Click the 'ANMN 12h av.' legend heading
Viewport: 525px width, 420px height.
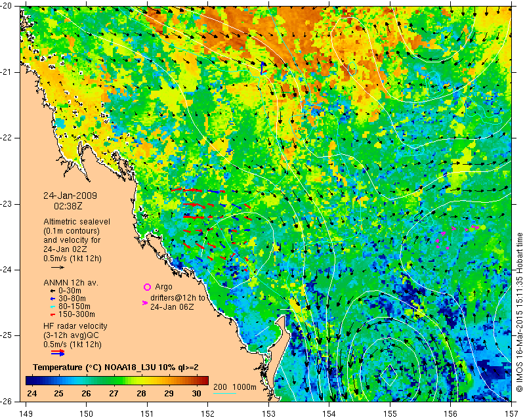coord(71,283)
